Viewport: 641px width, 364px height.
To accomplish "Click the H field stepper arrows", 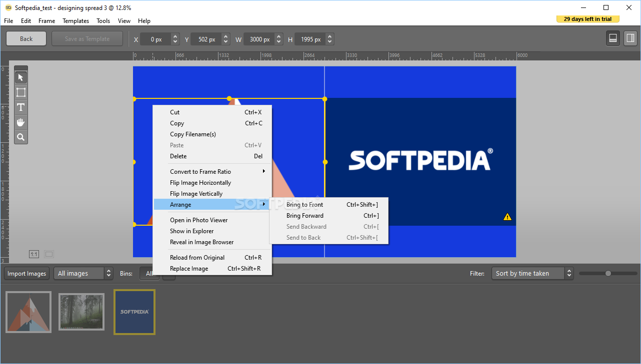I will pos(329,39).
